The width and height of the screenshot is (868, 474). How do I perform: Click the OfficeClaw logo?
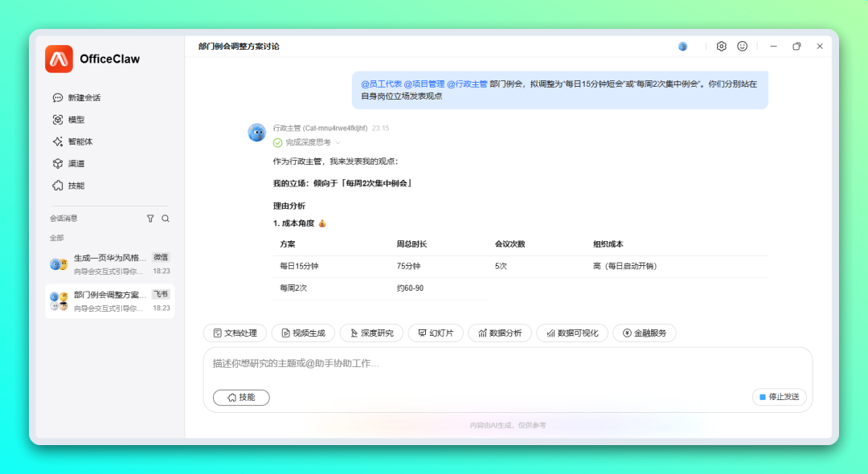(x=58, y=59)
